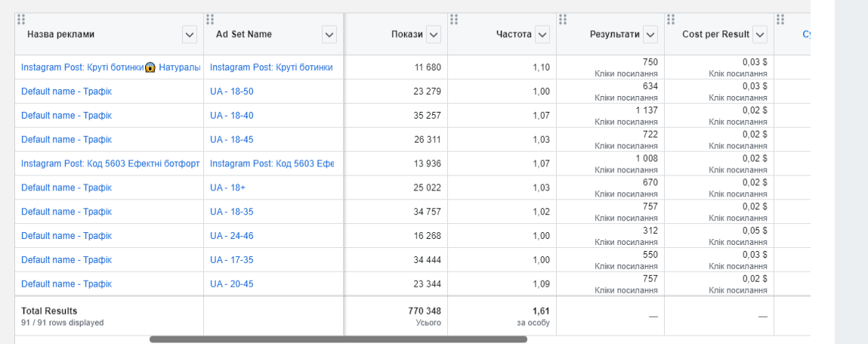The image size is (868, 344).
Task: Grab drag handle of Ad Set Name column
Action: coord(210,20)
